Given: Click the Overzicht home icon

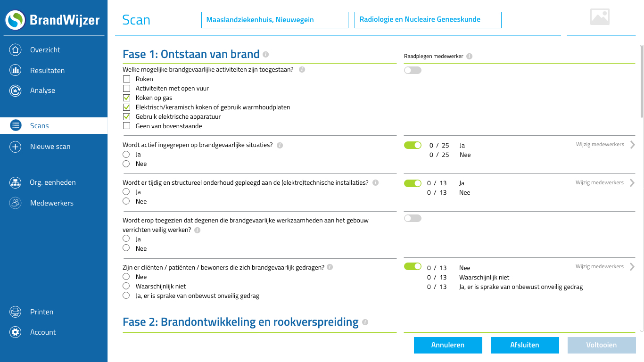Looking at the screenshot, I should click(x=16, y=50).
